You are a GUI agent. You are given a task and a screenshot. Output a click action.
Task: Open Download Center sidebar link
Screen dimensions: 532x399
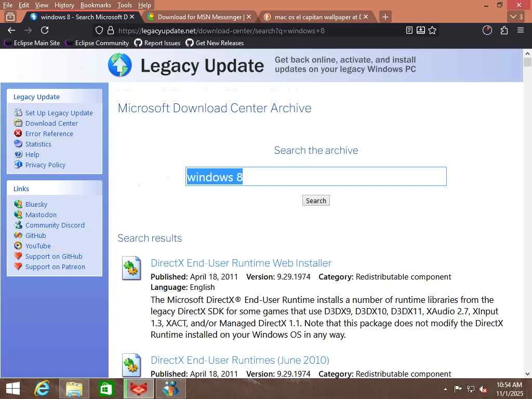[51, 124]
